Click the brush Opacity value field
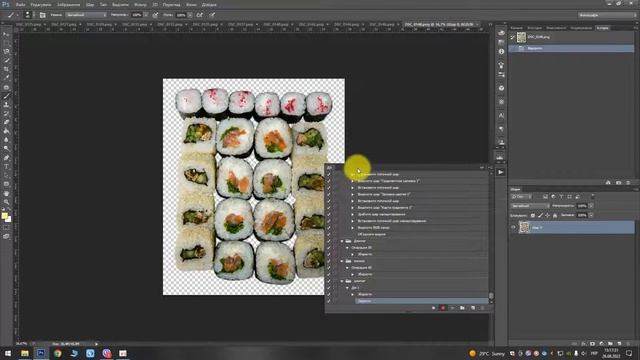The width and height of the screenshot is (640, 360). coord(136,15)
